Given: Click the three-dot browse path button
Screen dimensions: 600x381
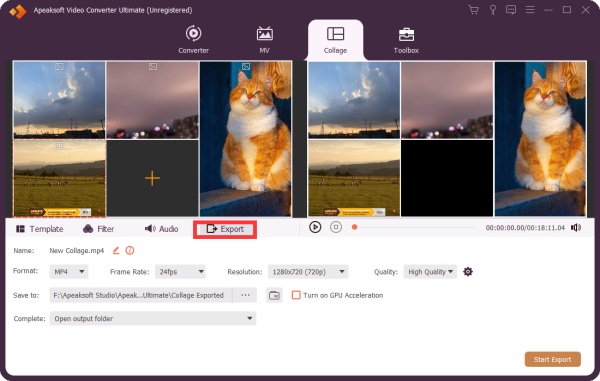Looking at the screenshot, I should [245, 295].
